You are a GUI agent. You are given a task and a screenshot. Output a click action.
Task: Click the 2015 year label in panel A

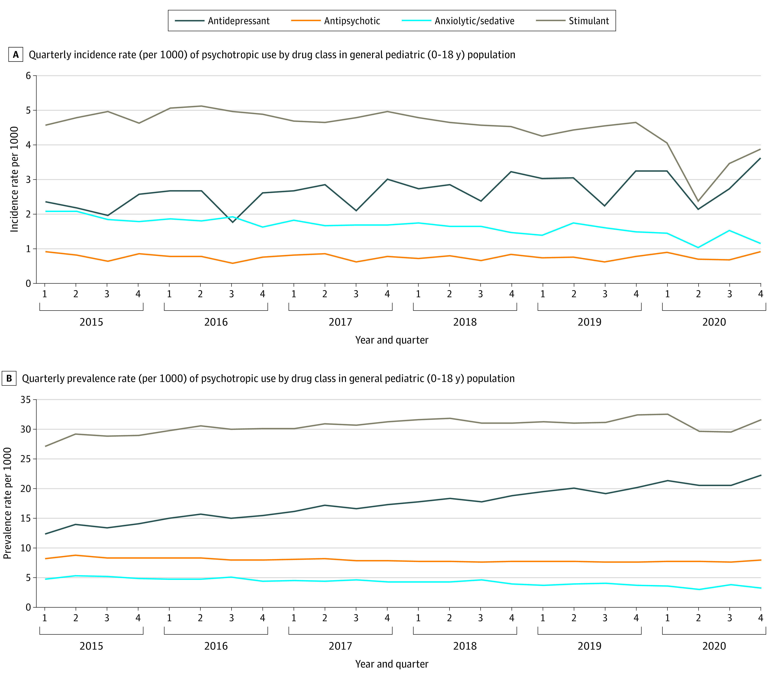coord(91,322)
